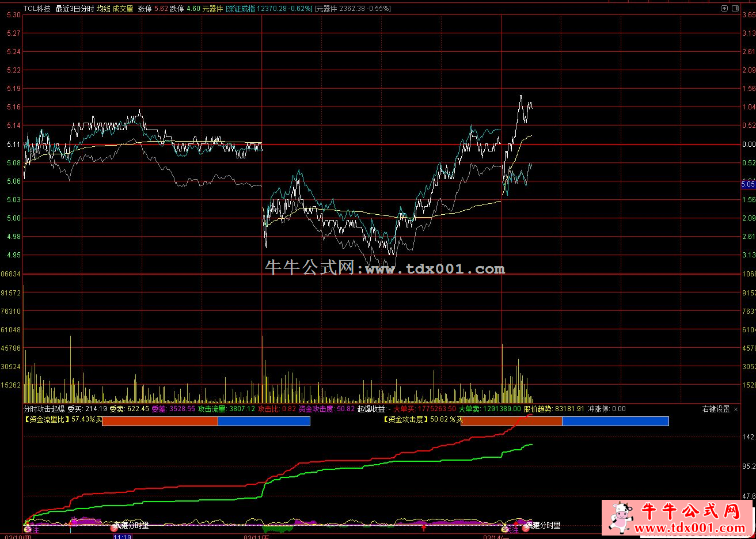Select the 03/11/五 date label
This screenshot has height=539, width=756.
coord(256,537)
